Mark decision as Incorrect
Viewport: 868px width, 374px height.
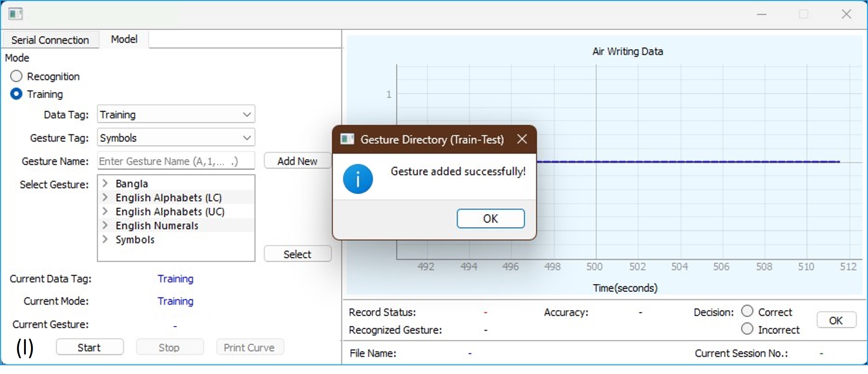(x=747, y=329)
